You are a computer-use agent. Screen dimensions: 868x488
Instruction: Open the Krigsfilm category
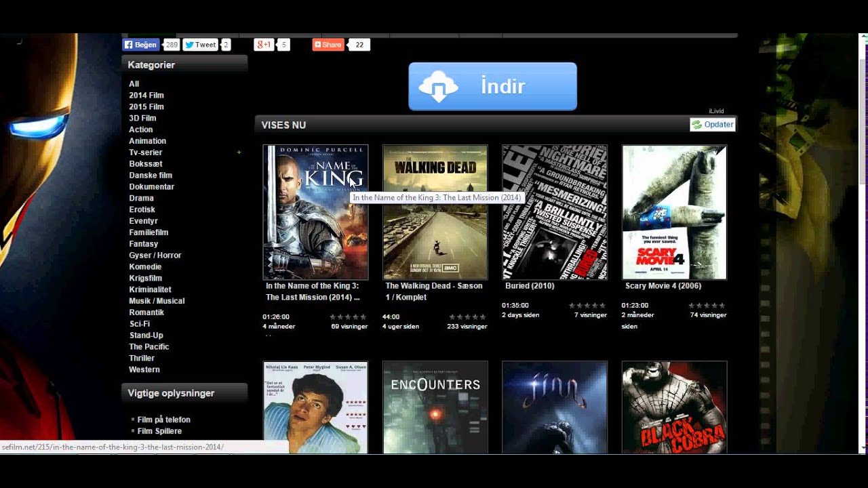pyautogui.click(x=146, y=279)
